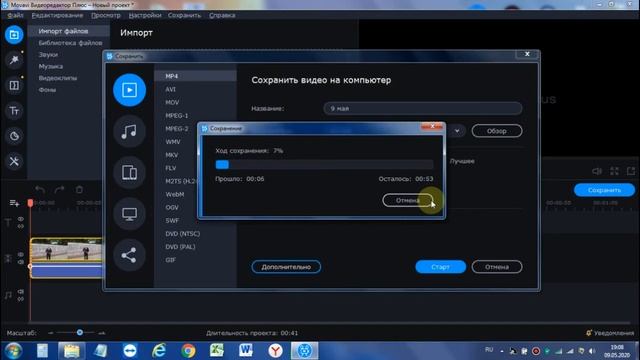Adjust the Масштаб zoom slider handle
Screen dimensions: 640x360
pyautogui.click(x=80, y=333)
